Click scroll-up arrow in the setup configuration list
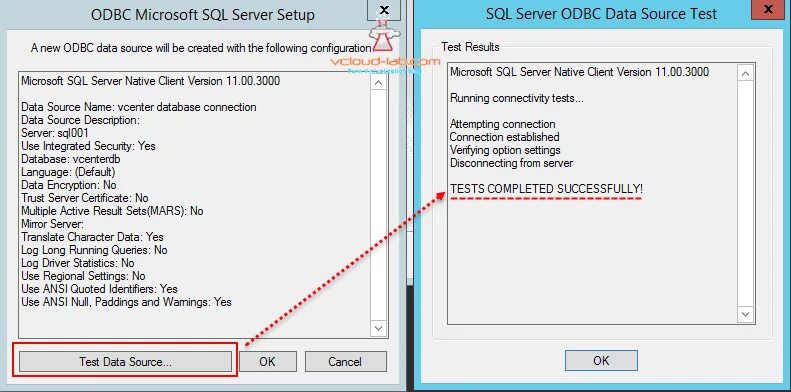Screen dimensions: 791x392 [x=378, y=82]
